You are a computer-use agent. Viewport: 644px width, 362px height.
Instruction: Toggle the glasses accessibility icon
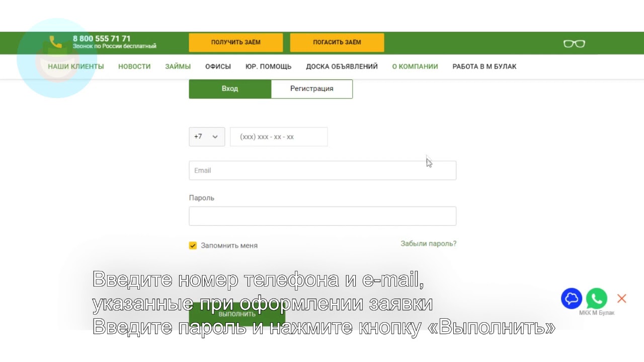(x=574, y=44)
